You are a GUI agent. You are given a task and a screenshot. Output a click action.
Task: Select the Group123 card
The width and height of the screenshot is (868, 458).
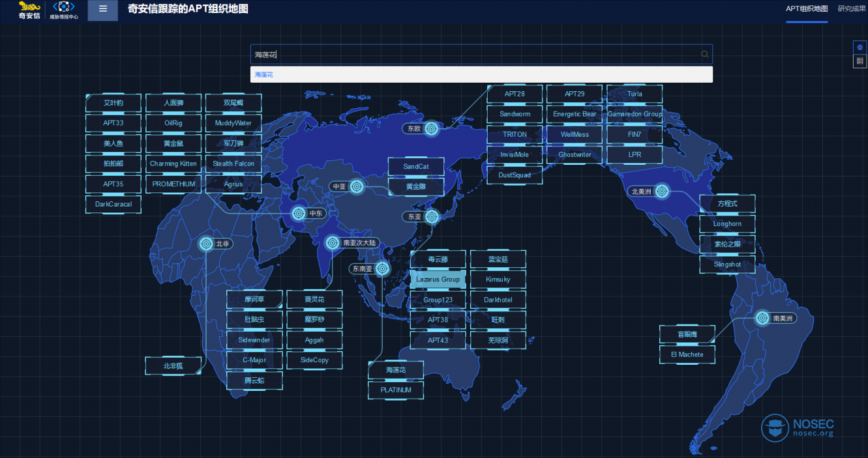(x=438, y=300)
